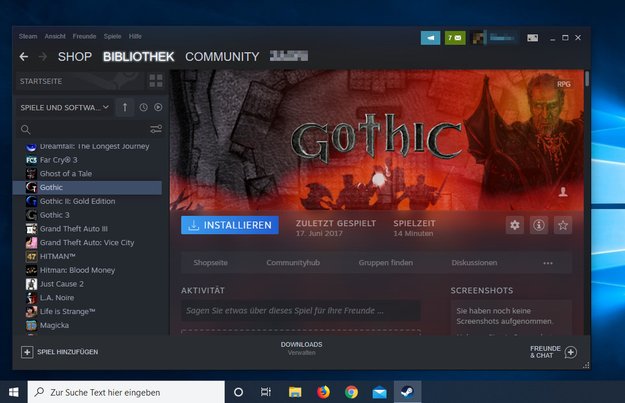
Task: Switch to the SHOP tab
Action: click(x=75, y=57)
